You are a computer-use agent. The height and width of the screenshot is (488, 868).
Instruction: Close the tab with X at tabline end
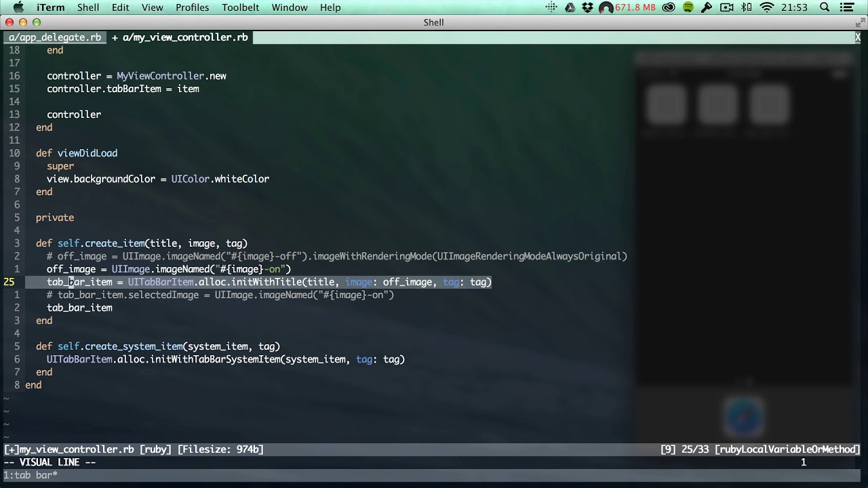point(857,37)
